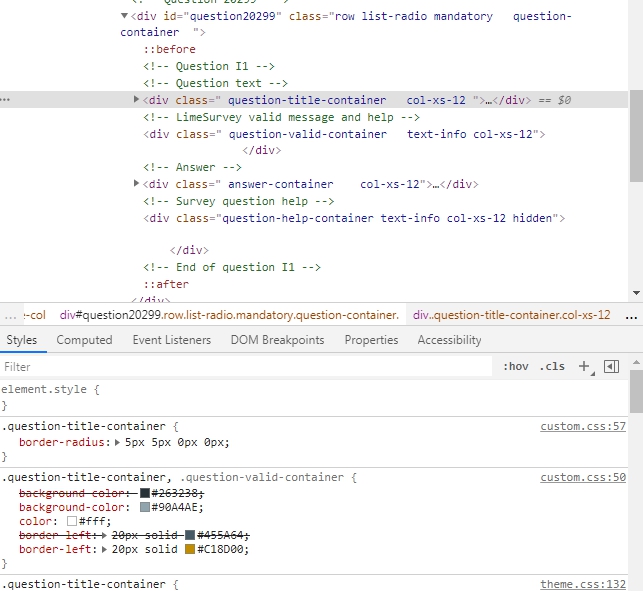The height and width of the screenshot is (591, 643).
Task: Collapse the question20299 div node
Action: tap(124, 17)
